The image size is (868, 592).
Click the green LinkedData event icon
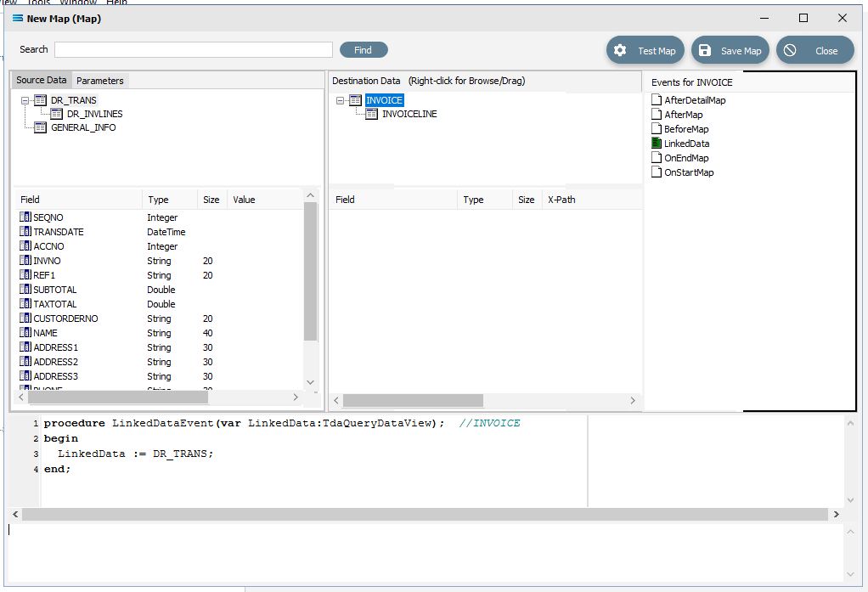657,144
